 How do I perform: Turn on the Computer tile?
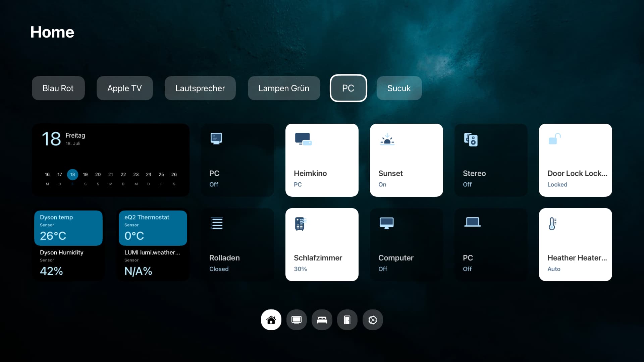click(x=406, y=245)
